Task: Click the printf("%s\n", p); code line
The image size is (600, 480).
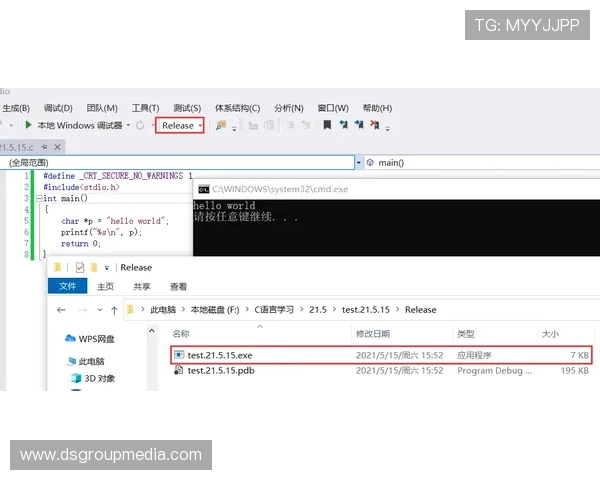Action: point(101,232)
